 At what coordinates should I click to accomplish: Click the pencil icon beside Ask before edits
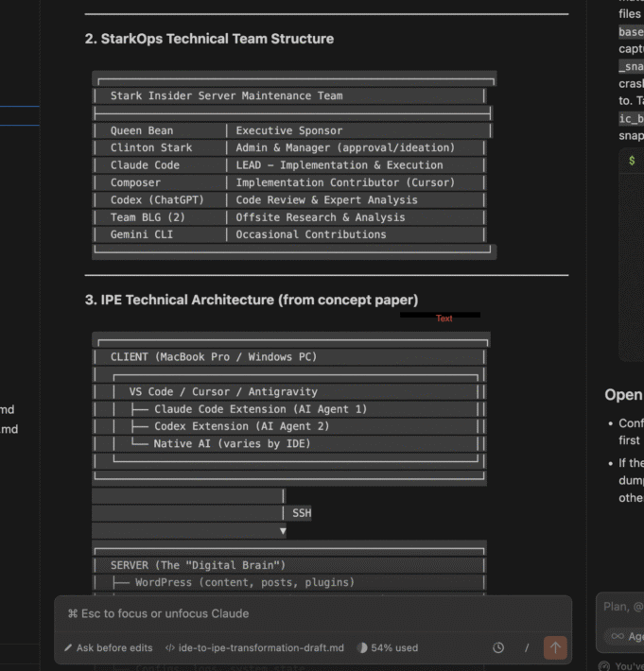[68, 648]
